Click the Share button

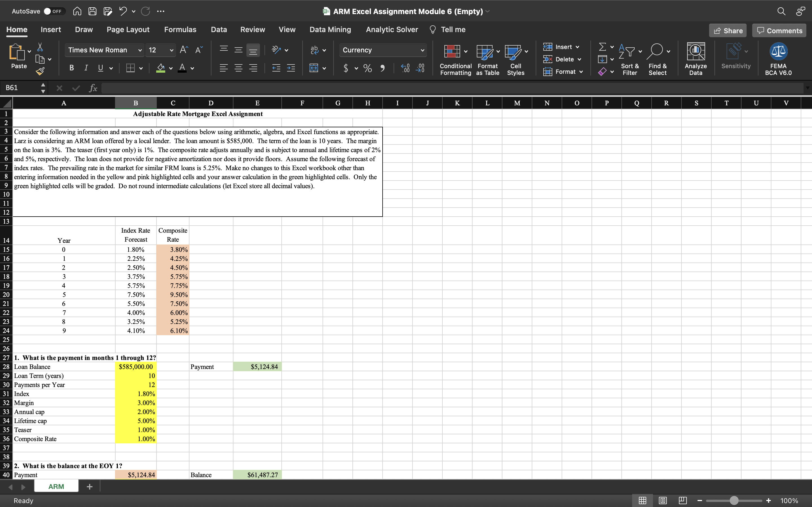coord(727,30)
